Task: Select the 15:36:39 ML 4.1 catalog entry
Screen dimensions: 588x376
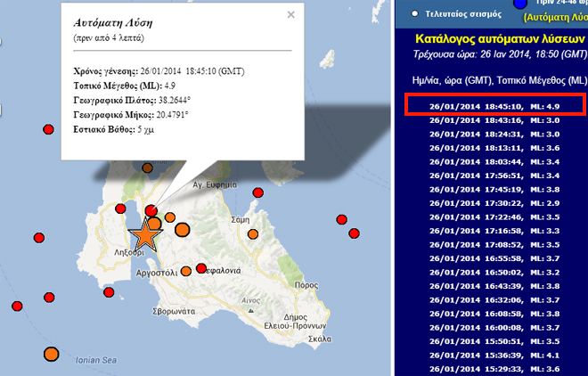Action: 494,355
